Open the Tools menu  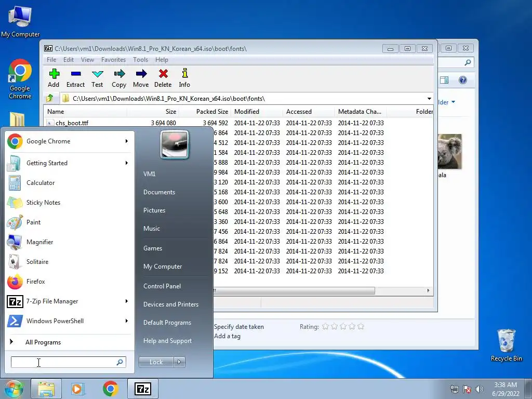click(140, 60)
